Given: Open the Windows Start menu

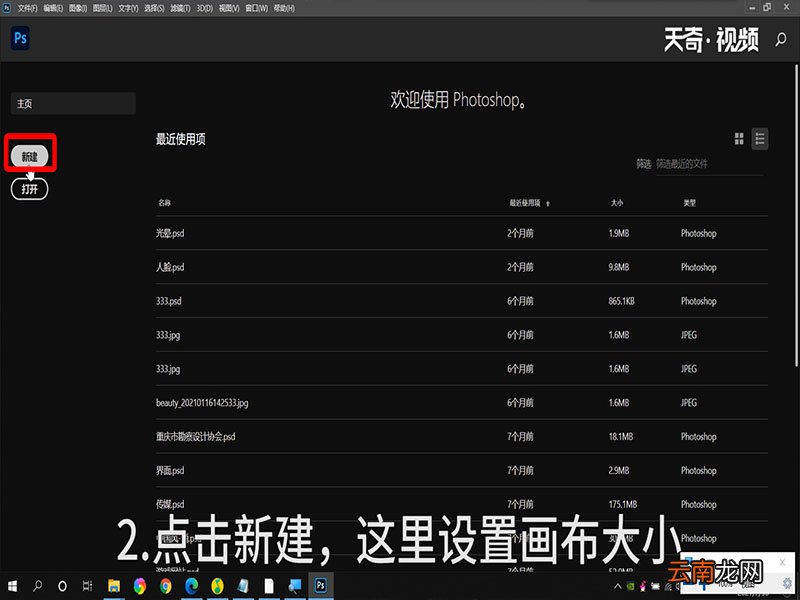Looking at the screenshot, I should [12, 586].
